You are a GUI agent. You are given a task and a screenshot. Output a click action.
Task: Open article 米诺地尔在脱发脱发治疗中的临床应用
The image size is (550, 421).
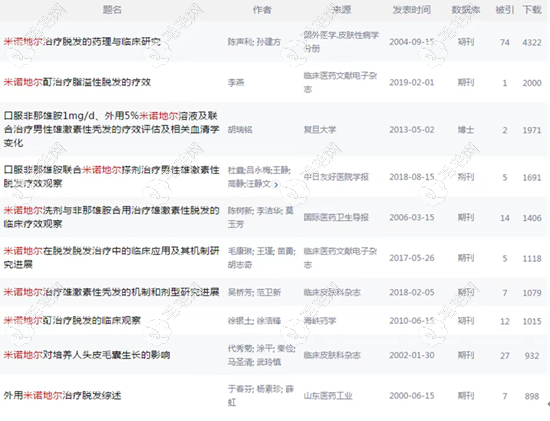coord(112,258)
